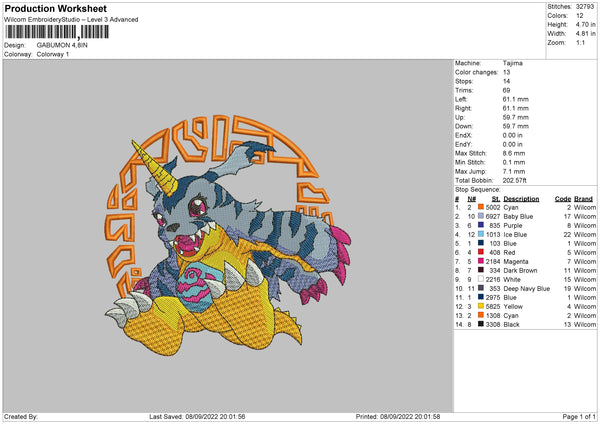Click the Ice Blue description text

515,234
